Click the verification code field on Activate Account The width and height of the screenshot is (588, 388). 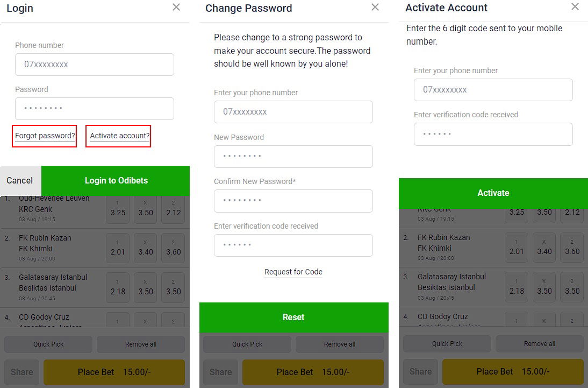(493, 133)
